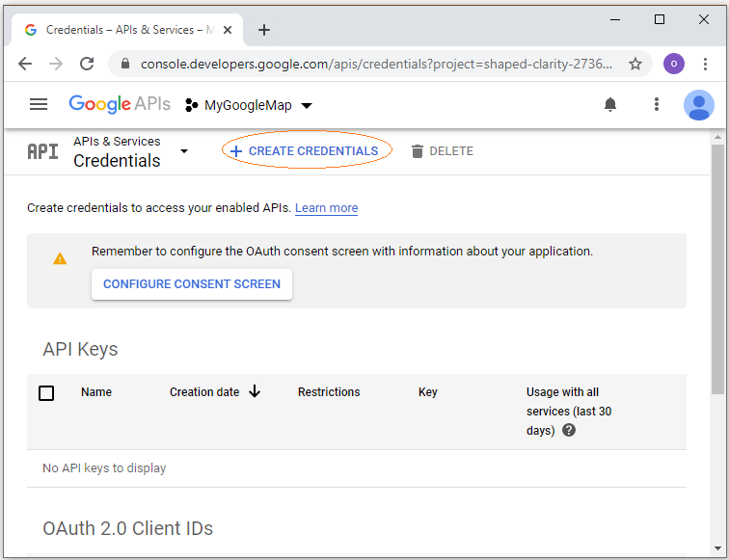Click the Restrictions column header

click(329, 391)
